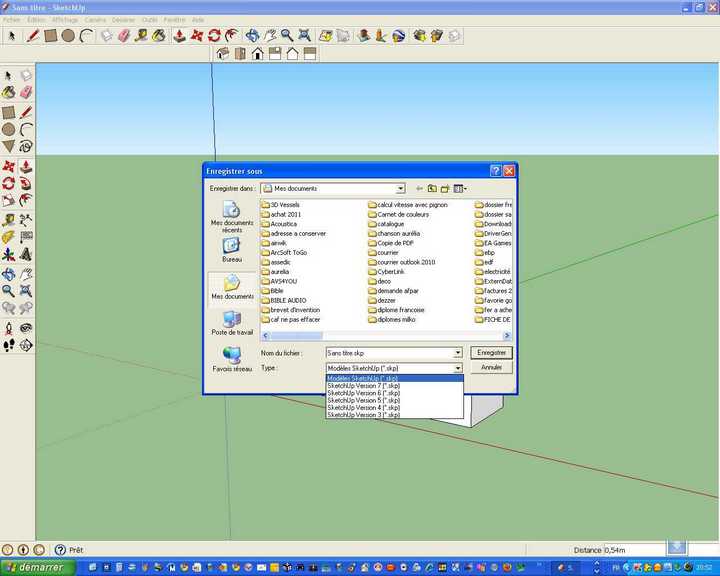Image resolution: width=720 pixels, height=576 pixels.
Task: Click the Distance value box
Action: coord(634,550)
